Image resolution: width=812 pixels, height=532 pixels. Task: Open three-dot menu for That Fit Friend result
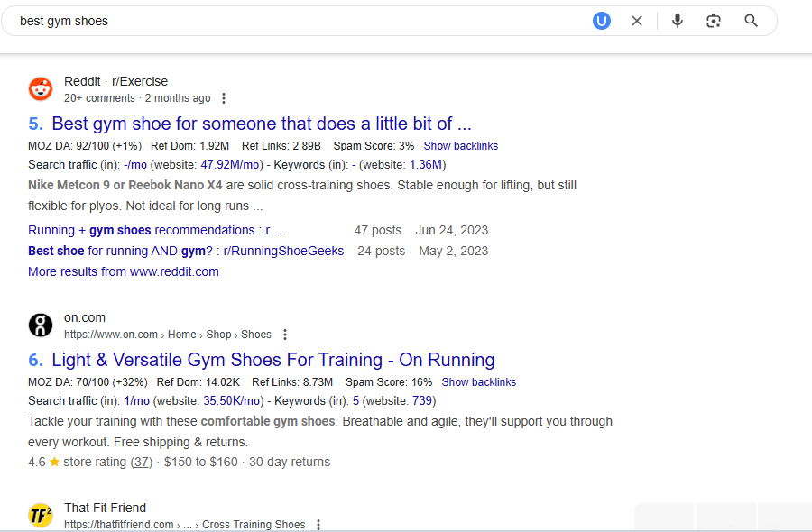(318, 525)
